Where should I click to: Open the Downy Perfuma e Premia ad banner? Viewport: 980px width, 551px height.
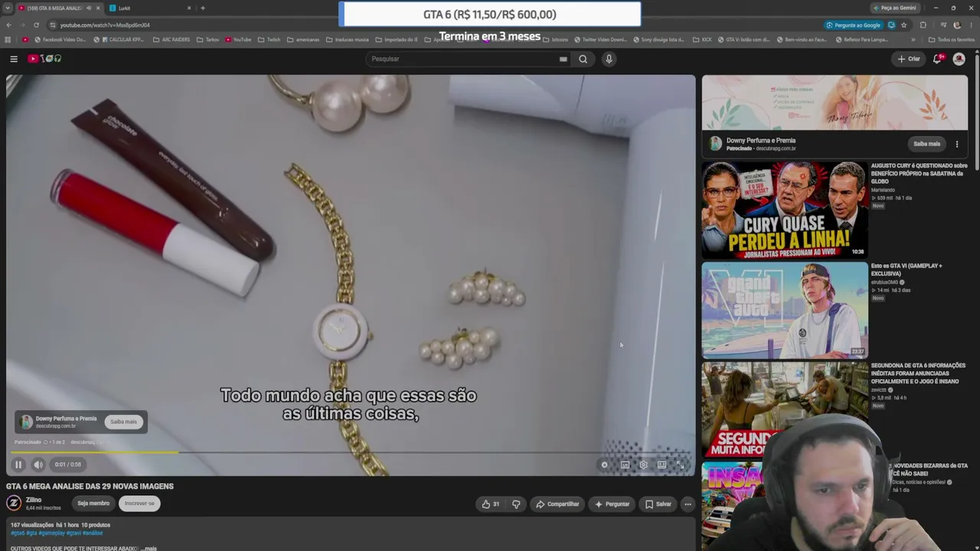835,103
